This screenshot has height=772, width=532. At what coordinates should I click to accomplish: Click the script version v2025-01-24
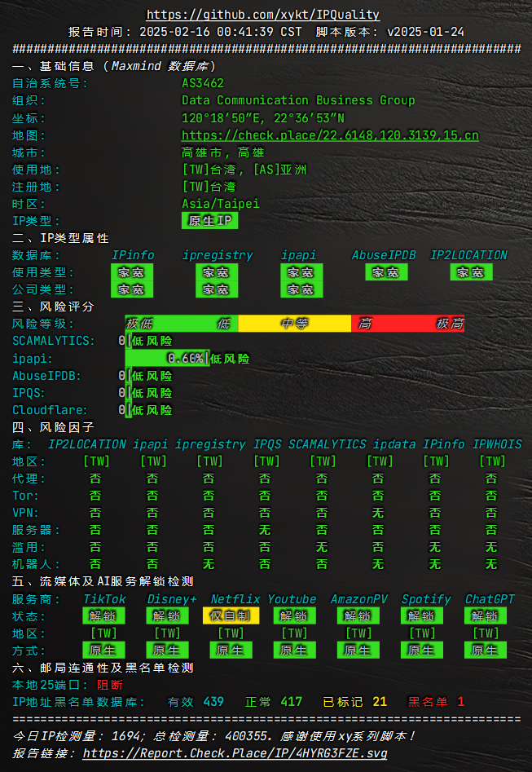coord(425,32)
